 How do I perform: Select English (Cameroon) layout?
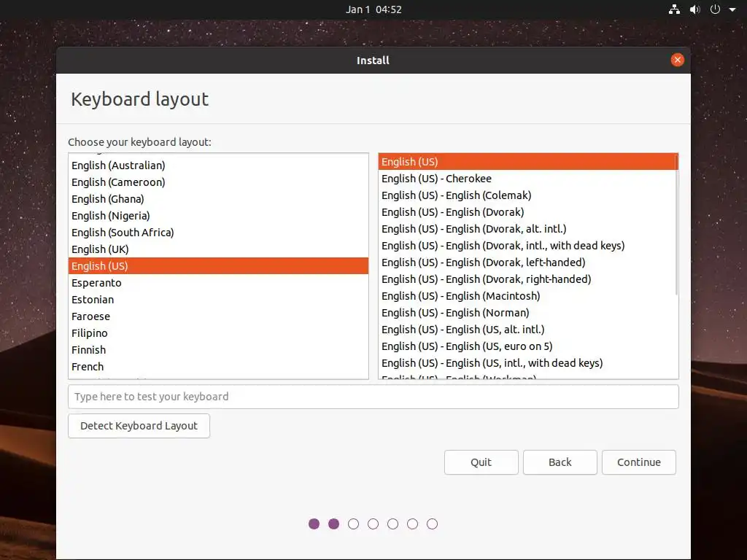218,182
